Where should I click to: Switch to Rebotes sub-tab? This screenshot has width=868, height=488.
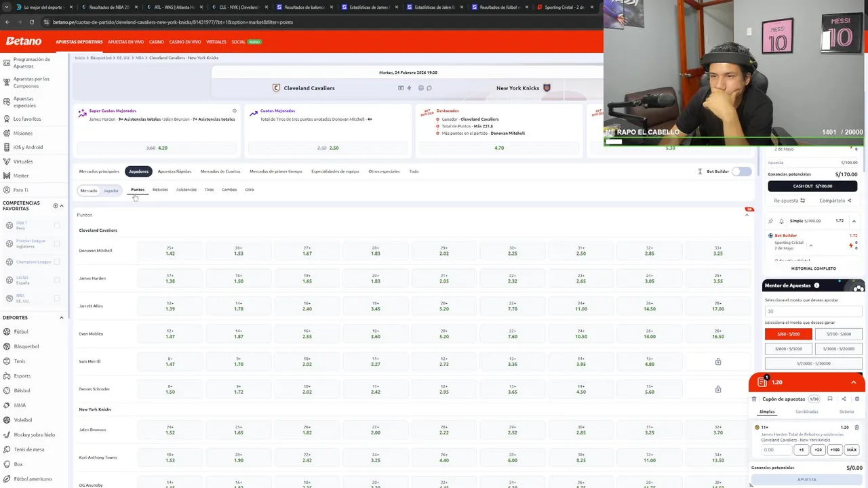pos(160,190)
